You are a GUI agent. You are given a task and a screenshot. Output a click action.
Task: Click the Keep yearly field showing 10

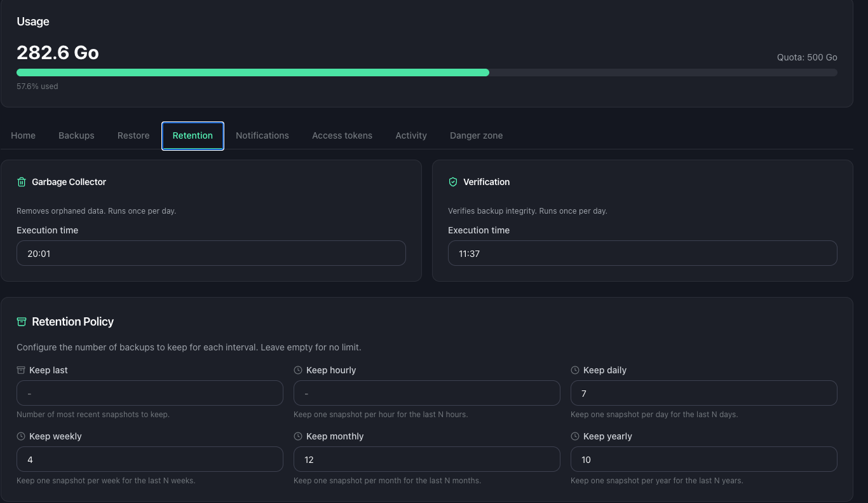704,459
